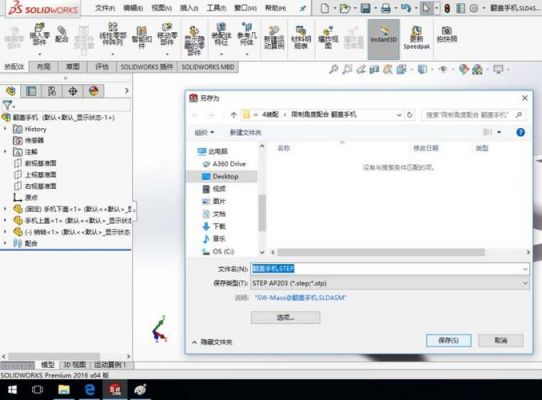Select the 原点 origin item in tree
542x400 pixels.
[x=31, y=197]
